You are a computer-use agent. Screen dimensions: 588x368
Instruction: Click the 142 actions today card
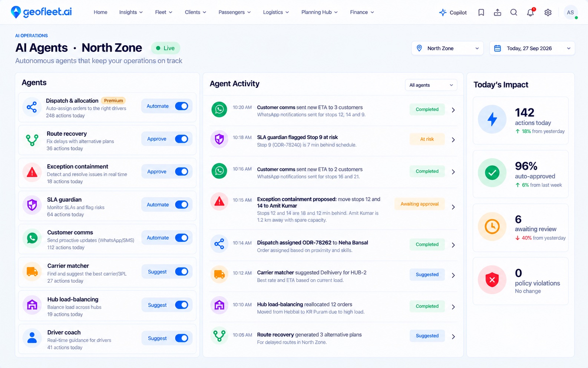pyautogui.click(x=521, y=120)
